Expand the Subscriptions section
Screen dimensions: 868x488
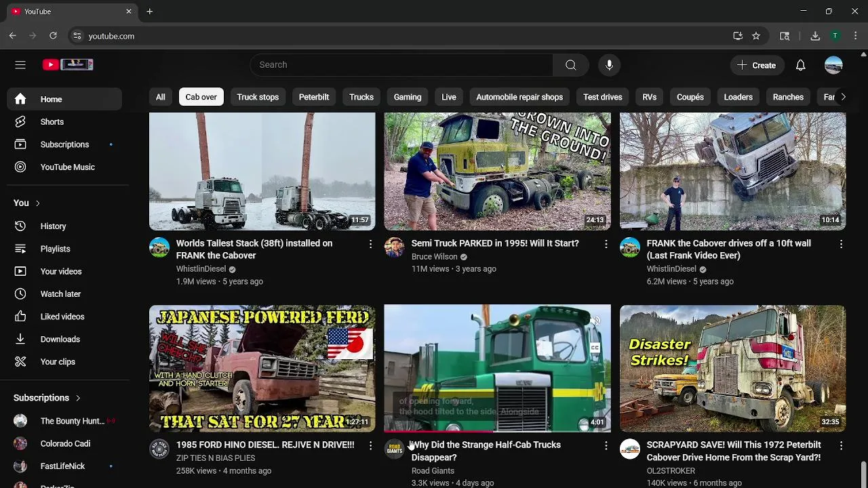47,398
